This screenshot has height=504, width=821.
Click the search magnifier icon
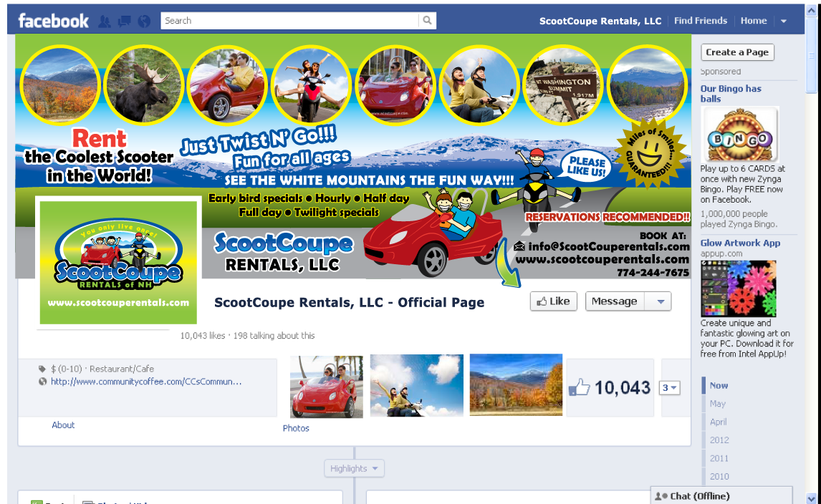(x=427, y=21)
